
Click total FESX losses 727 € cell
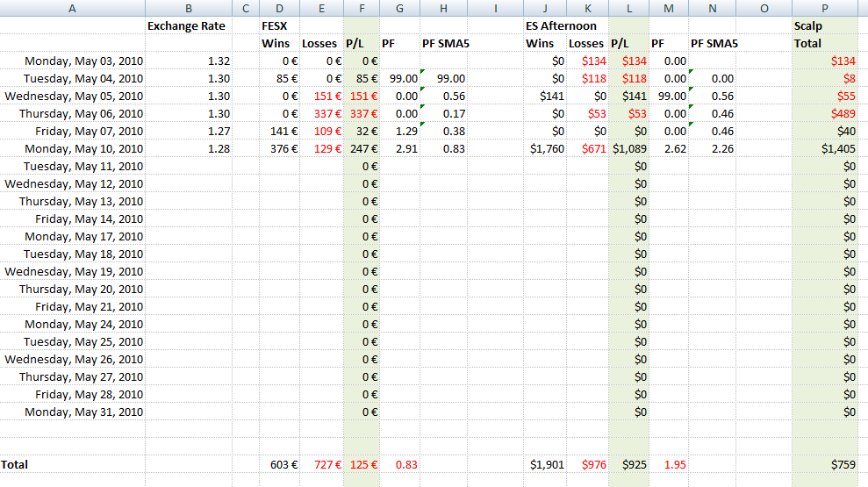click(321, 464)
